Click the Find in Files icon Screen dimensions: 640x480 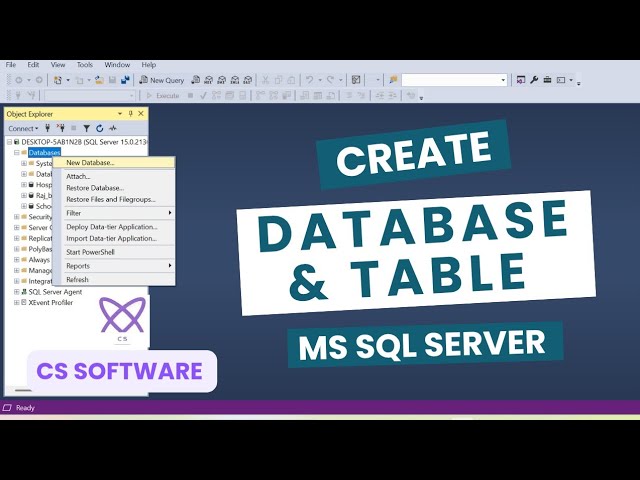click(393, 80)
